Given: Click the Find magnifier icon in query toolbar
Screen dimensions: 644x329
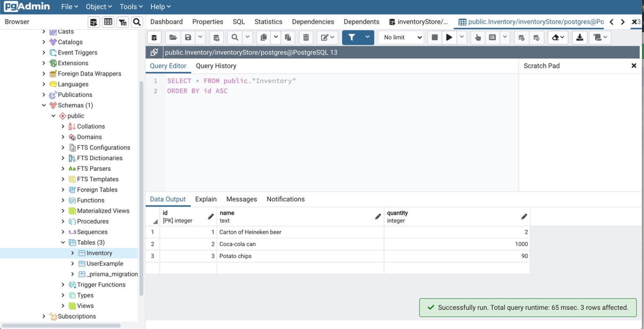Looking at the screenshot, I should point(235,37).
